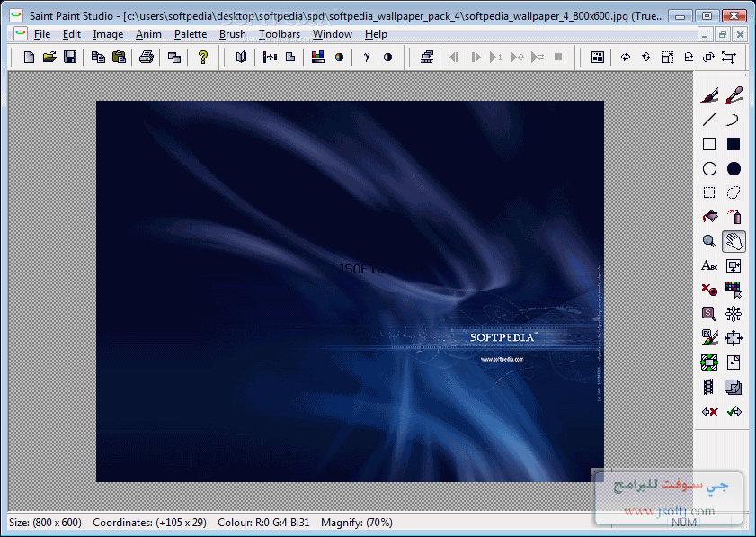This screenshot has height=537, width=756.
Task: Open the FX brush effects tool
Action: click(709, 337)
